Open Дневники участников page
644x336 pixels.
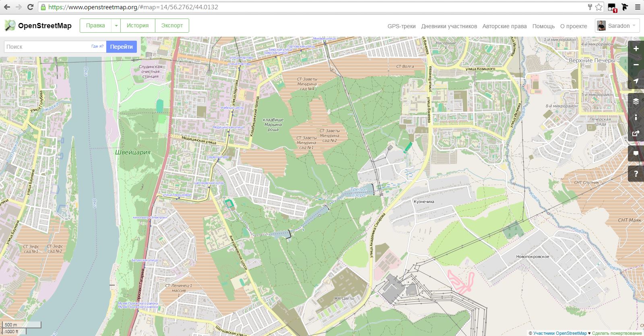tap(449, 26)
